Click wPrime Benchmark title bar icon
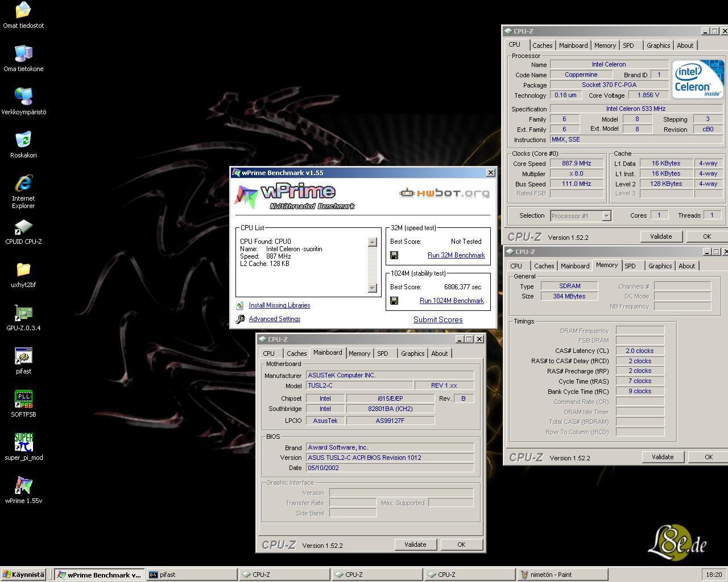The image size is (728, 582). (x=236, y=173)
